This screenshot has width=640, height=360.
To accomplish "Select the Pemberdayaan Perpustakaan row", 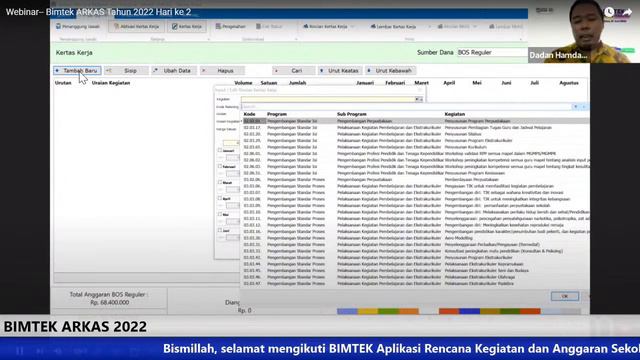I will (x=416, y=180).
